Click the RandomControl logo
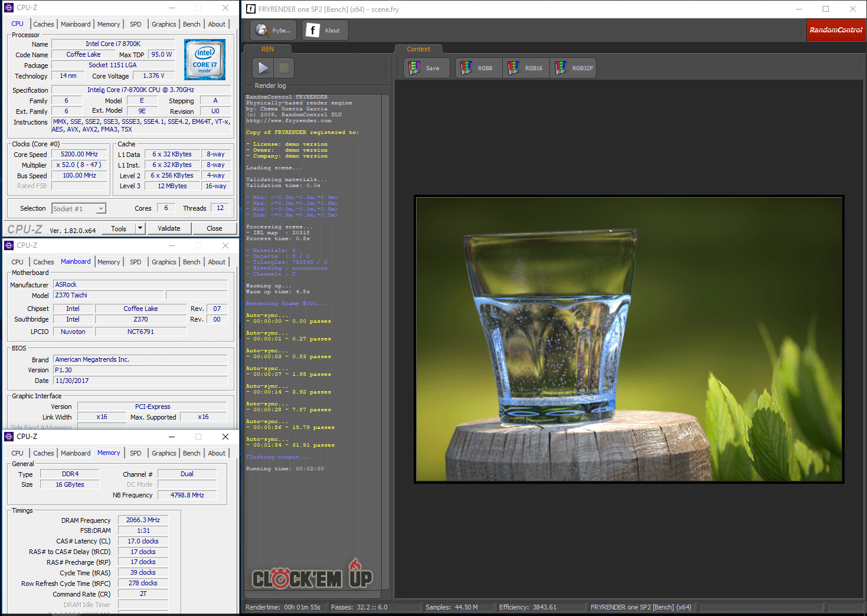This screenshot has width=867, height=616. click(x=835, y=30)
